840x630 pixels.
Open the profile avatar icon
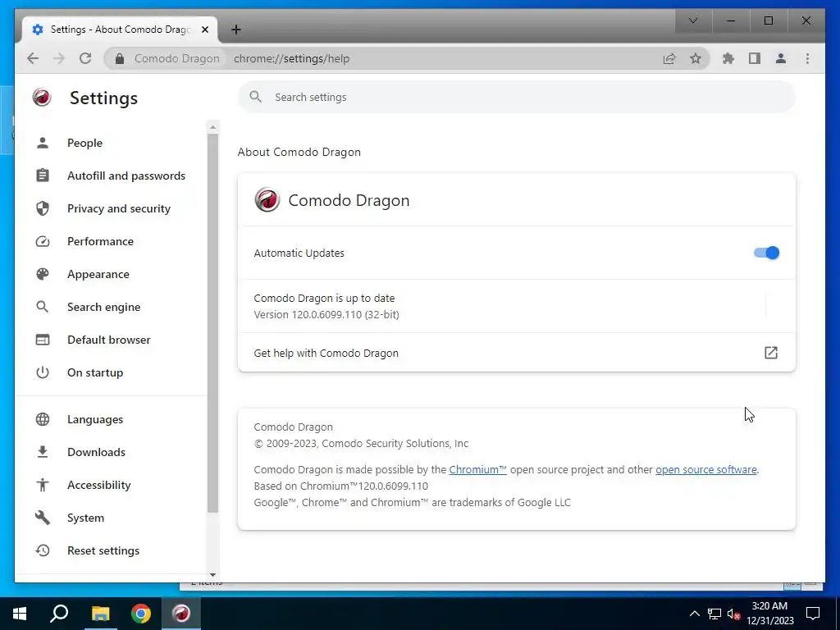click(x=781, y=58)
